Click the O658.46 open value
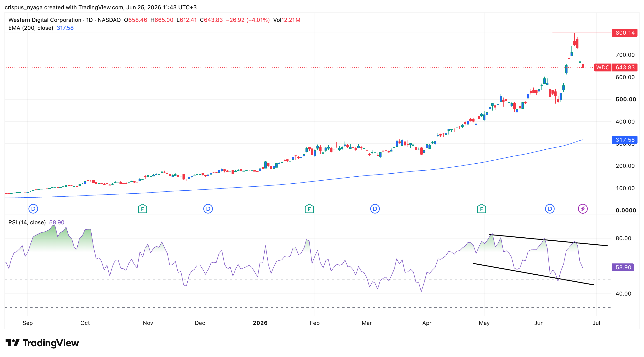Image resolution: width=644 pixels, height=357 pixels. point(136,20)
